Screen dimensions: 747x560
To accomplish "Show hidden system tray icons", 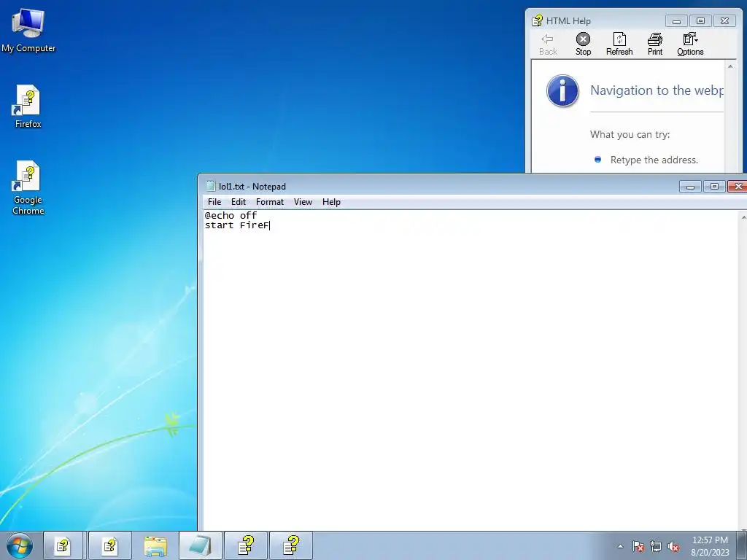I will pyautogui.click(x=620, y=546).
